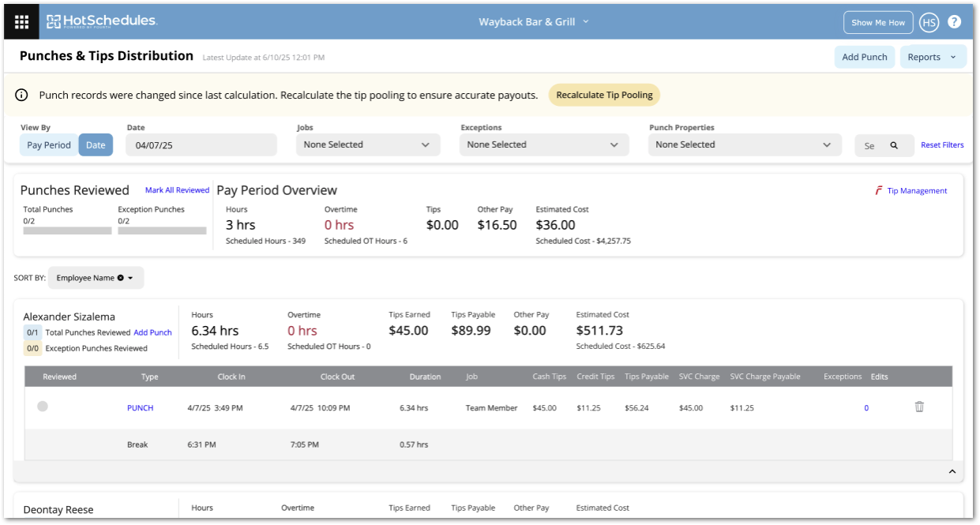This screenshot has width=980, height=525.
Task: Clear the Employee Name sort with x icon
Action: click(120, 278)
